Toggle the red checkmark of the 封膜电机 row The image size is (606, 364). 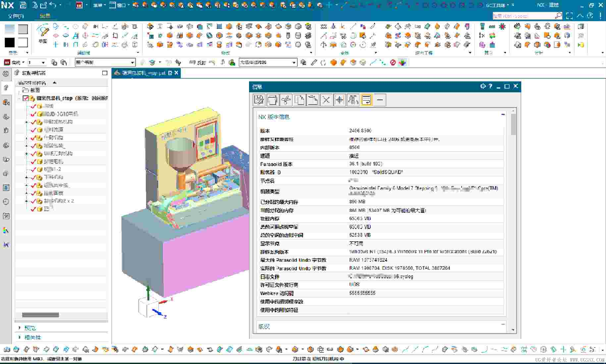(33, 161)
